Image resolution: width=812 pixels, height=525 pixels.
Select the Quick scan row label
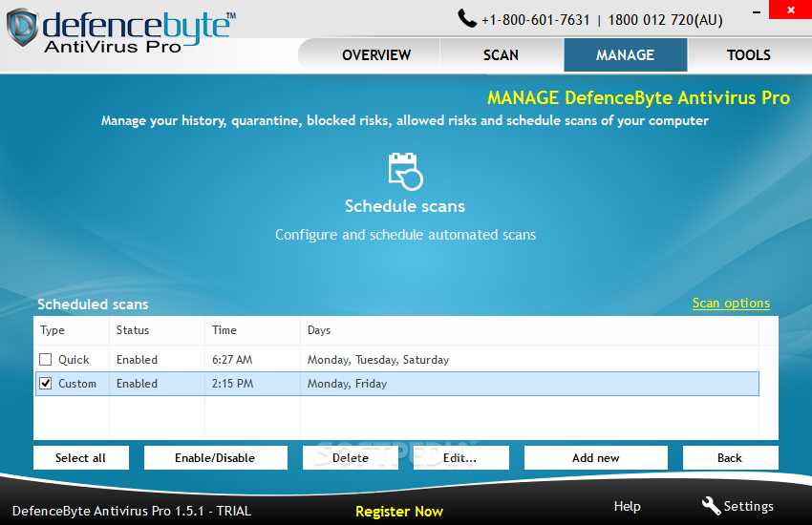click(74, 360)
